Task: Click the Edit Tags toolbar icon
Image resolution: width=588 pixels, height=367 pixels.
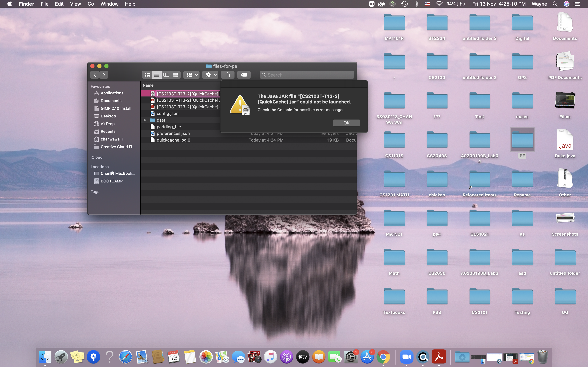Action: coord(244,75)
